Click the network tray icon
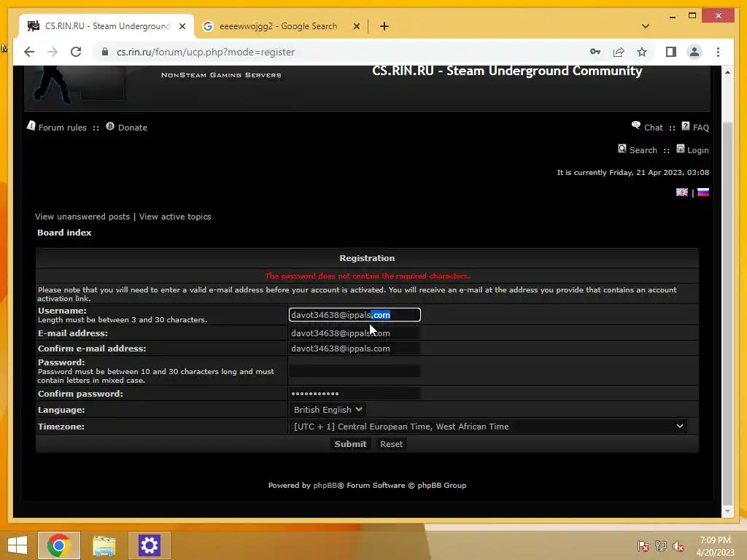 pos(661,546)
